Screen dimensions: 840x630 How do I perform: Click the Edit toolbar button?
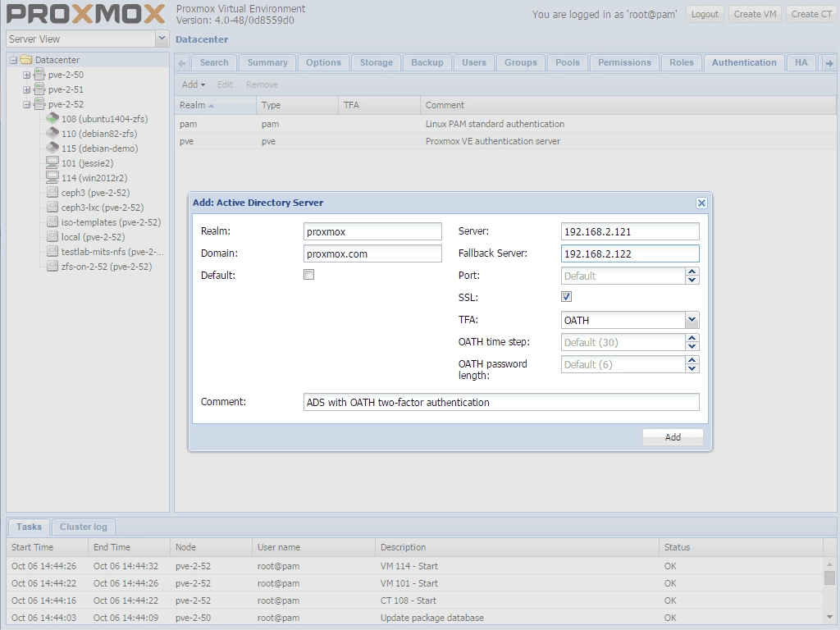click(x=225, y=84)
